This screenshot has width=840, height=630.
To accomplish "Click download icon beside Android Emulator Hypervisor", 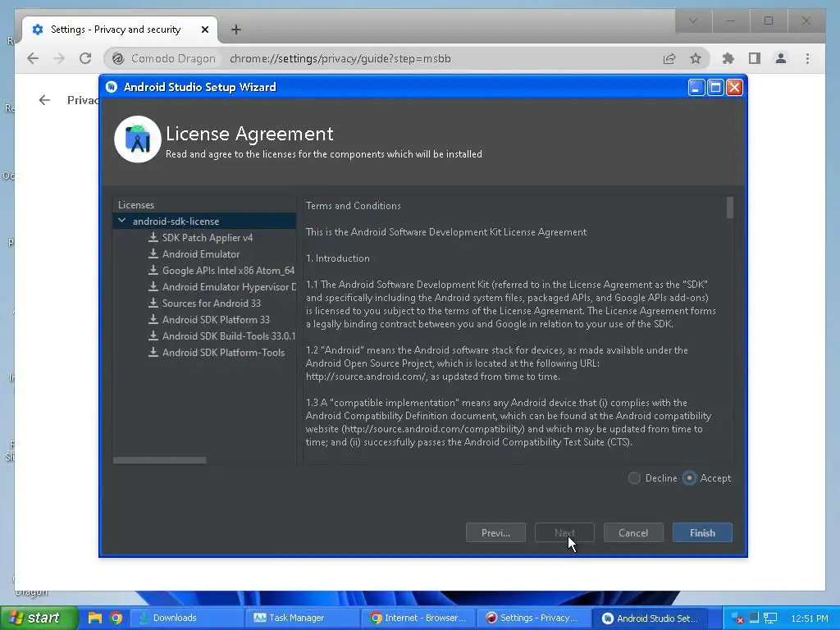I will click(x=153, y=286).
